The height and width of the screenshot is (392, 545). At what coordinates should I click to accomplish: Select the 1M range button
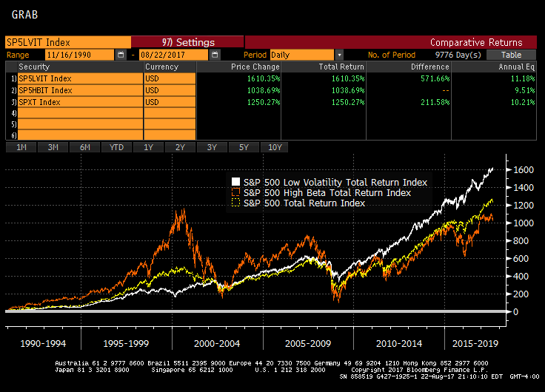21,147
